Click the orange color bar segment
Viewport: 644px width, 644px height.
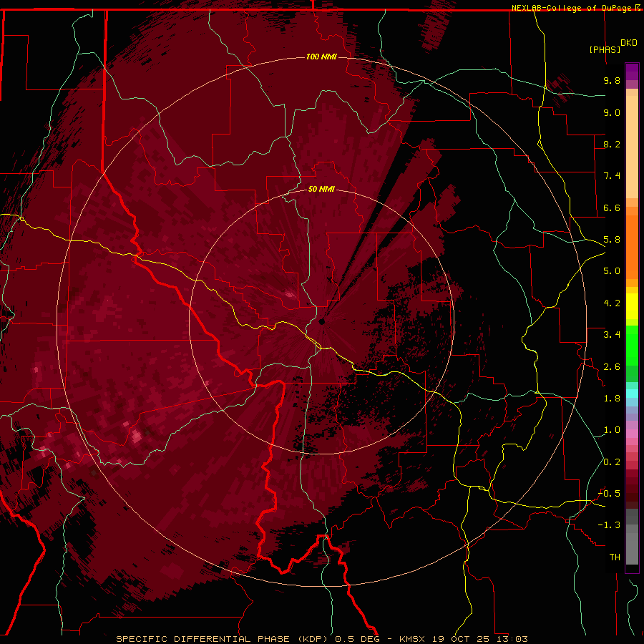(x=632, y=246)
